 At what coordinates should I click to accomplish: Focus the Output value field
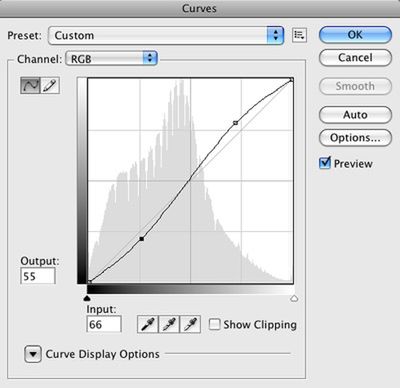[38, 276]
